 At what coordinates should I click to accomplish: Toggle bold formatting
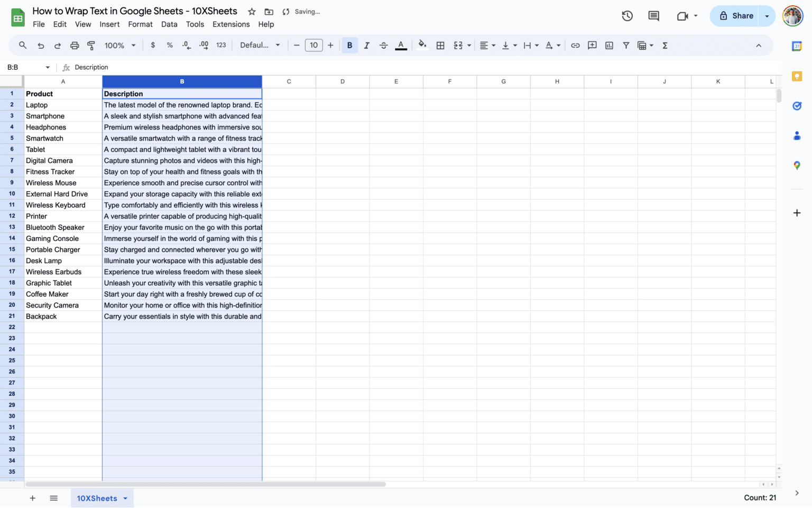click(x=349, y=45)
